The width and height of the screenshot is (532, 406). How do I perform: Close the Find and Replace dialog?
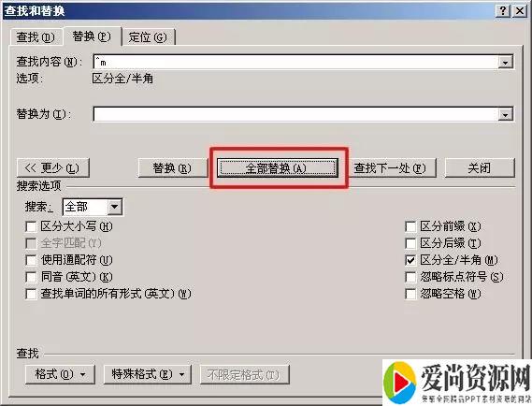[x=520, y=11]
